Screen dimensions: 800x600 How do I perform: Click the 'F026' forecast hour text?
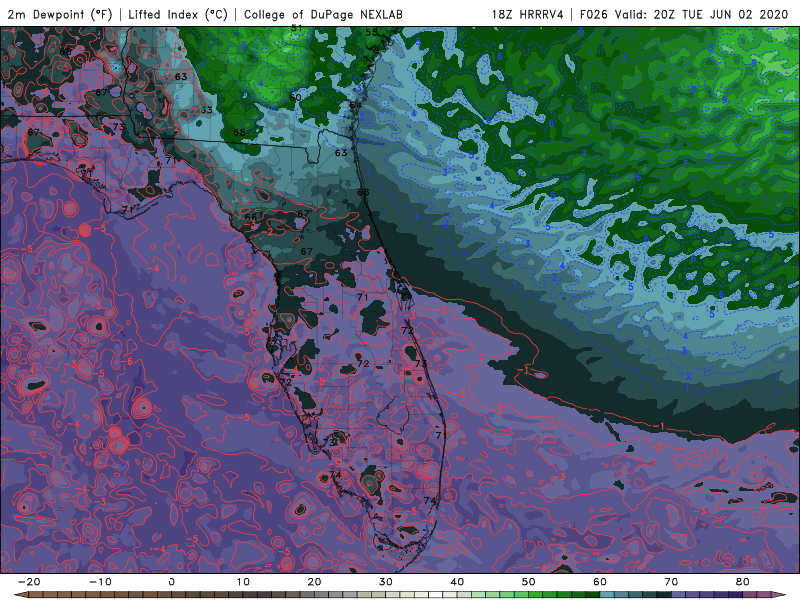(x=593, y=14)
